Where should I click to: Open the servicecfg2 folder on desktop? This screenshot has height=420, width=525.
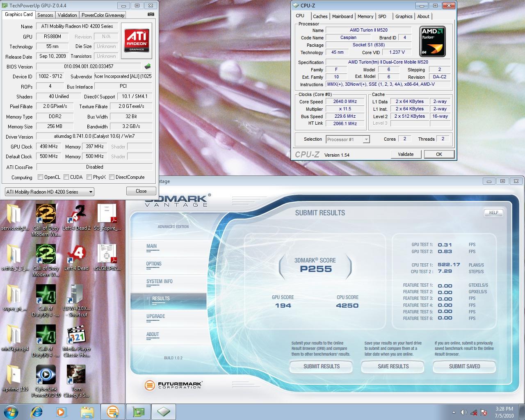click(15, 217)
